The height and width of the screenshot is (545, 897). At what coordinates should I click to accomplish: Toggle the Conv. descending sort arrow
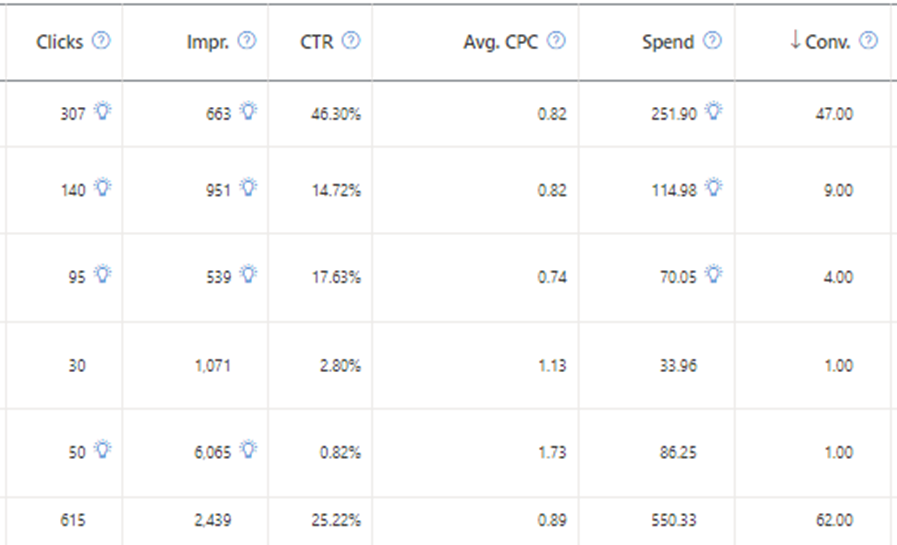tap(795, 41)
